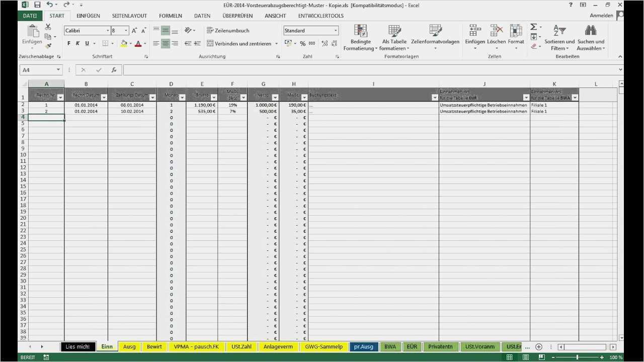Toggle left horizontal alignment
This screenshot has height=362, width=644.
pos(156,44)
